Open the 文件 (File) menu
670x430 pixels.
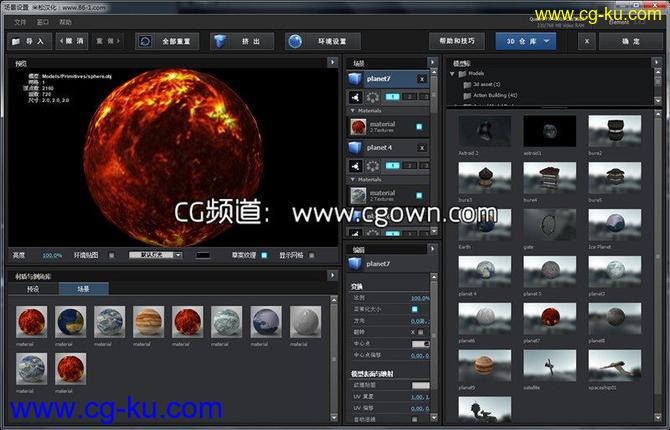[x=20, y=22]
